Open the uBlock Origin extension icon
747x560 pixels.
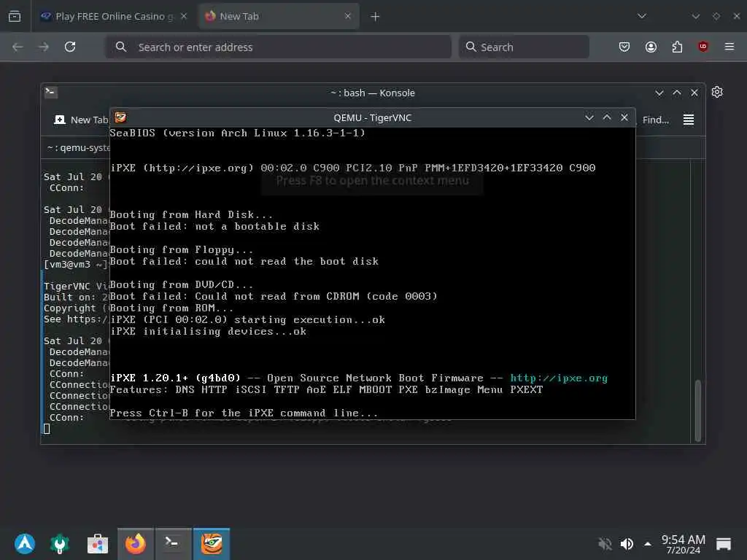tap(703, 47)
